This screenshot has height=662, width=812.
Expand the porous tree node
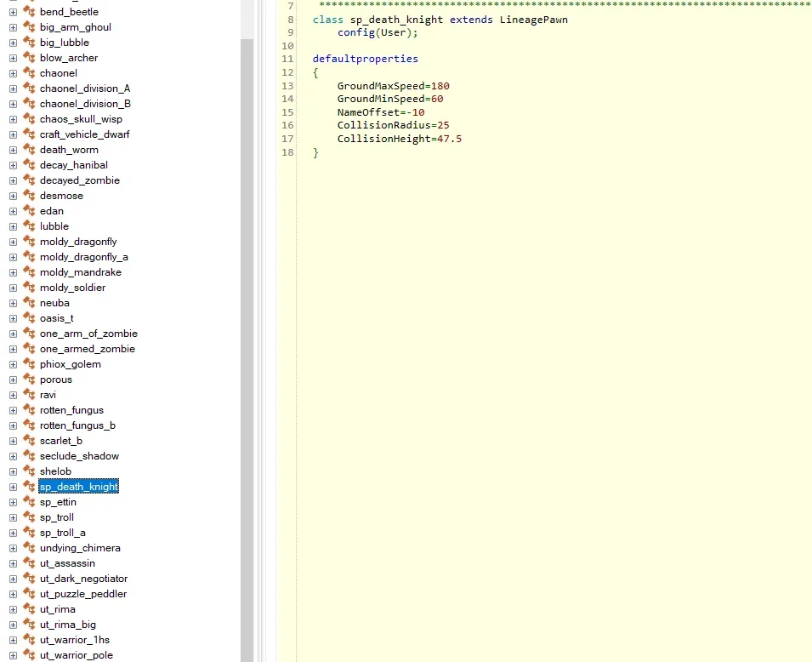13,380
